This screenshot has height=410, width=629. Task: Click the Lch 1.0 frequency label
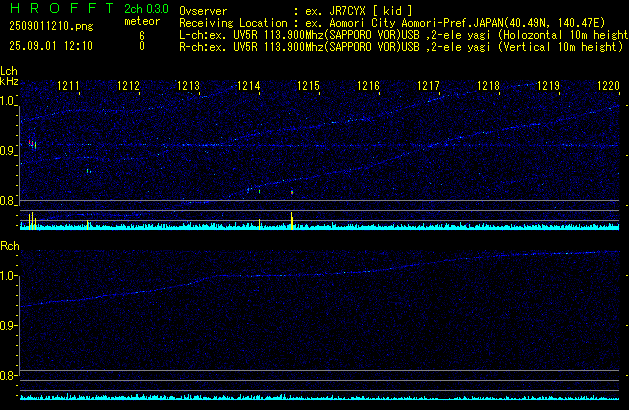(x=7, y=101)
